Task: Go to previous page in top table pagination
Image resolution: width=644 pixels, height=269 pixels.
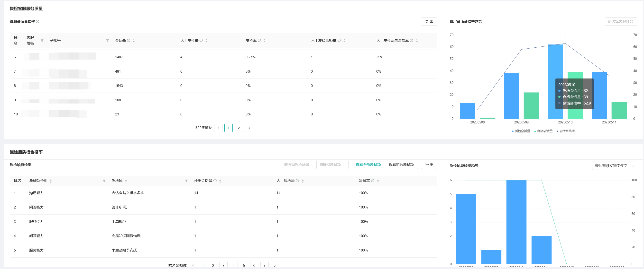Action: pyautogui.click(x=218, y=128)
